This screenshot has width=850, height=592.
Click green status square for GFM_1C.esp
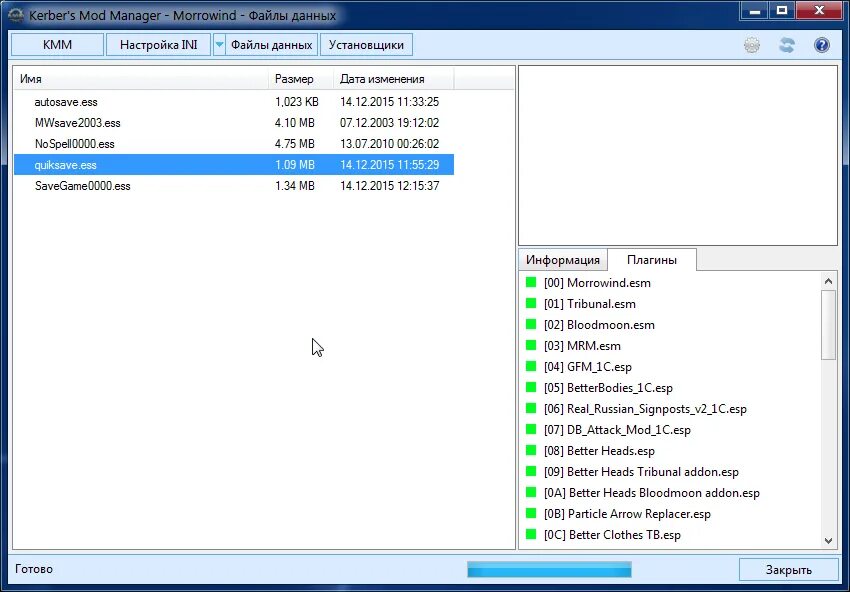531,366
